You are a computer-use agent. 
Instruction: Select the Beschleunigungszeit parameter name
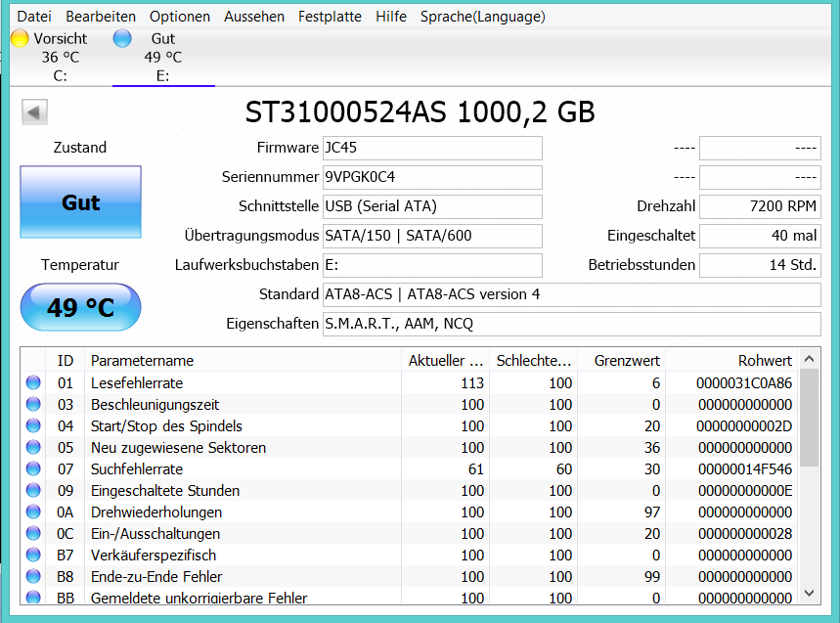point(155,405)
